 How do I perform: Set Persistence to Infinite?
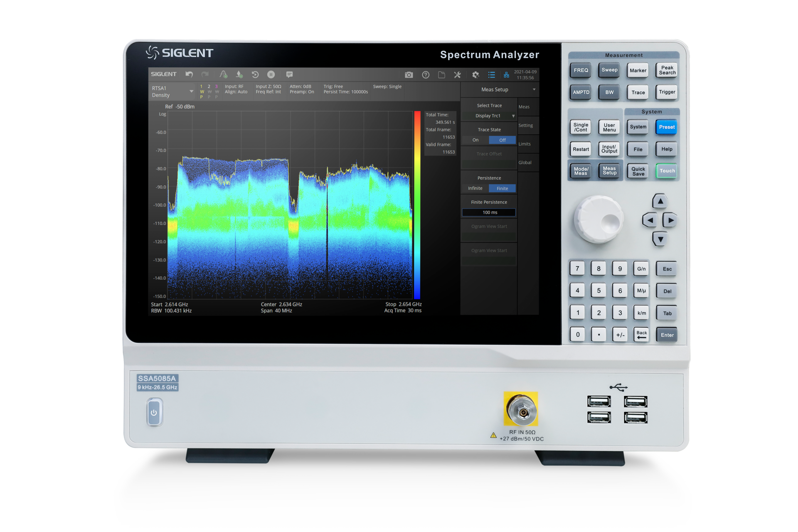475,188
